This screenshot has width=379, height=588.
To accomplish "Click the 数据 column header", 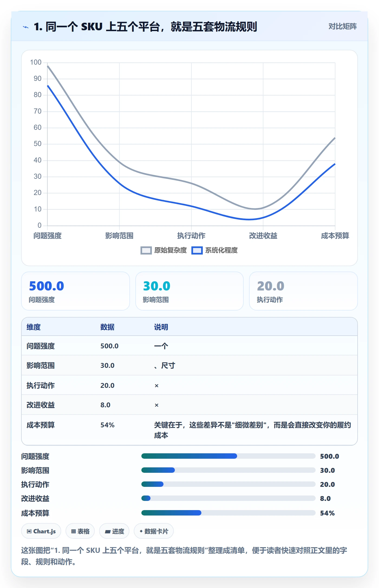I will [107, 327].
